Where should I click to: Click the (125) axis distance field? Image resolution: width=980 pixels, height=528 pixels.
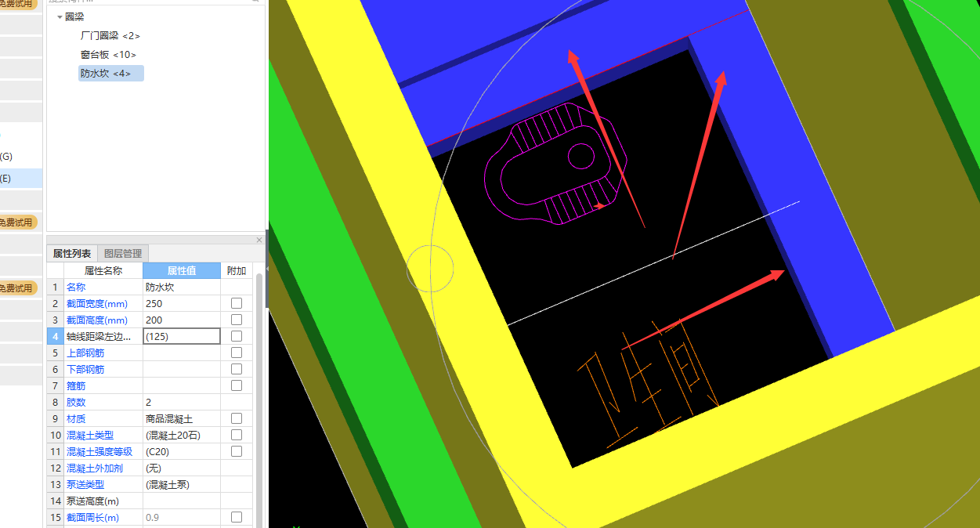click(x=182, y=336)
